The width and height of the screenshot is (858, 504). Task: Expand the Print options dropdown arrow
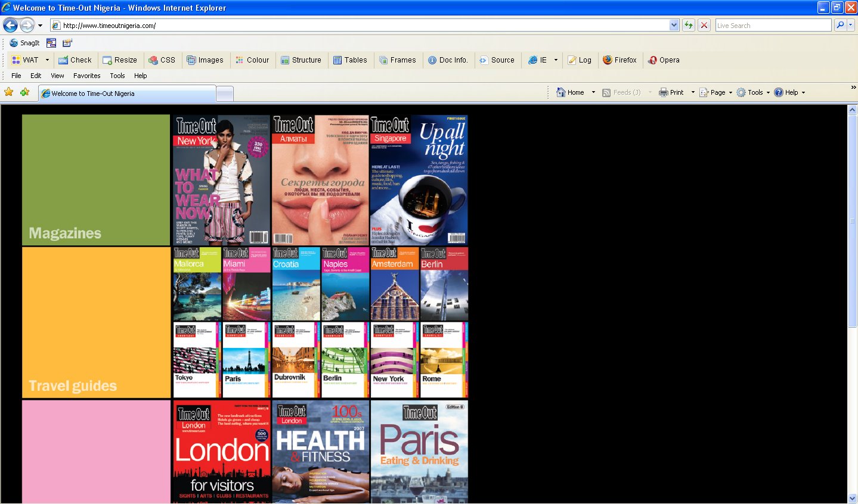click(693, 92)
